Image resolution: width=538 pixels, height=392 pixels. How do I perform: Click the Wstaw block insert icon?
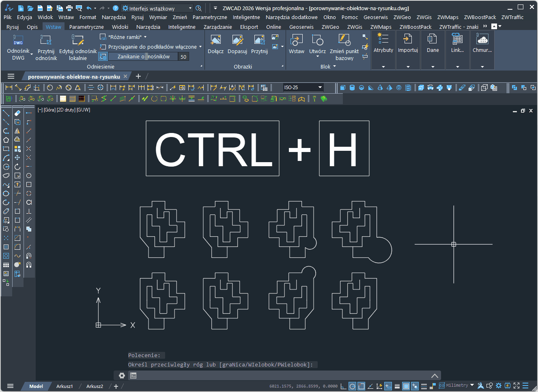296,40
